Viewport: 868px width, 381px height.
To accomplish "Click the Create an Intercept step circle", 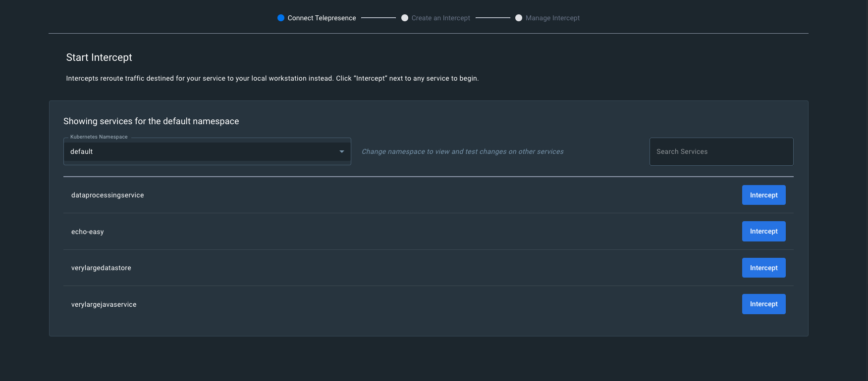I will coord(405,18).
